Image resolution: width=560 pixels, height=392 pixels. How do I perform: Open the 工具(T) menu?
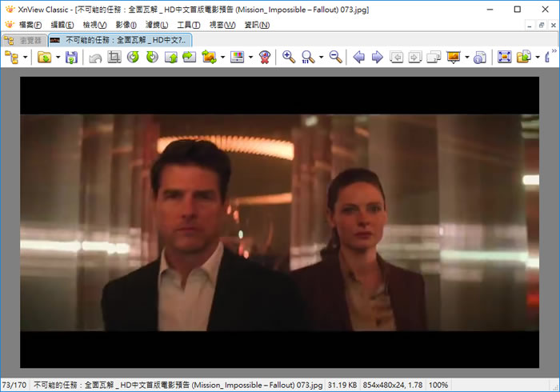[189, 25]
